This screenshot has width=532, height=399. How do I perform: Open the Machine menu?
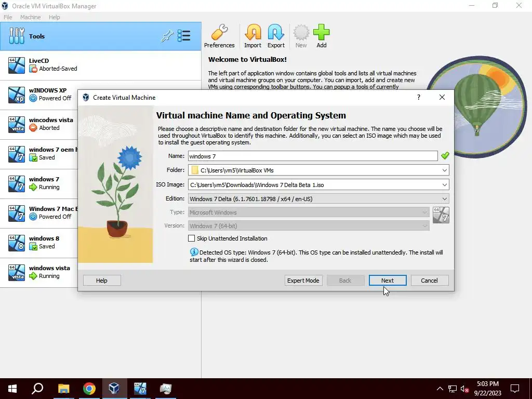[x=30, y=17]
